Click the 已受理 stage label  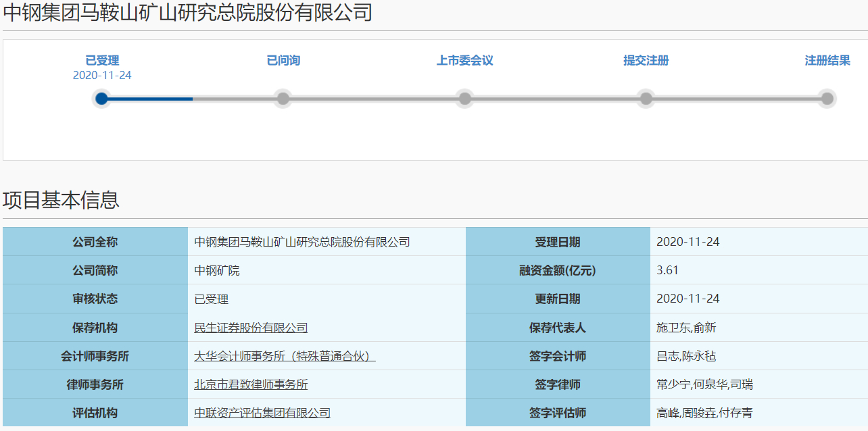click(x=102, y=61)
